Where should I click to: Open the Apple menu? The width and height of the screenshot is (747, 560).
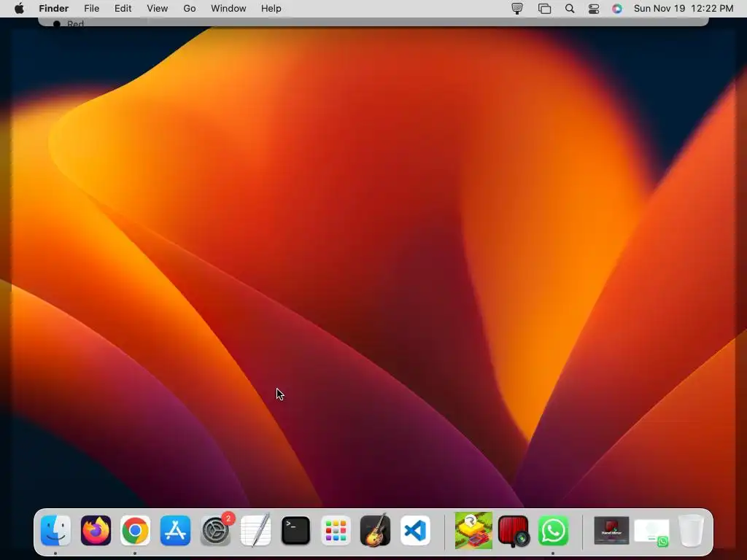click(19, 9)
